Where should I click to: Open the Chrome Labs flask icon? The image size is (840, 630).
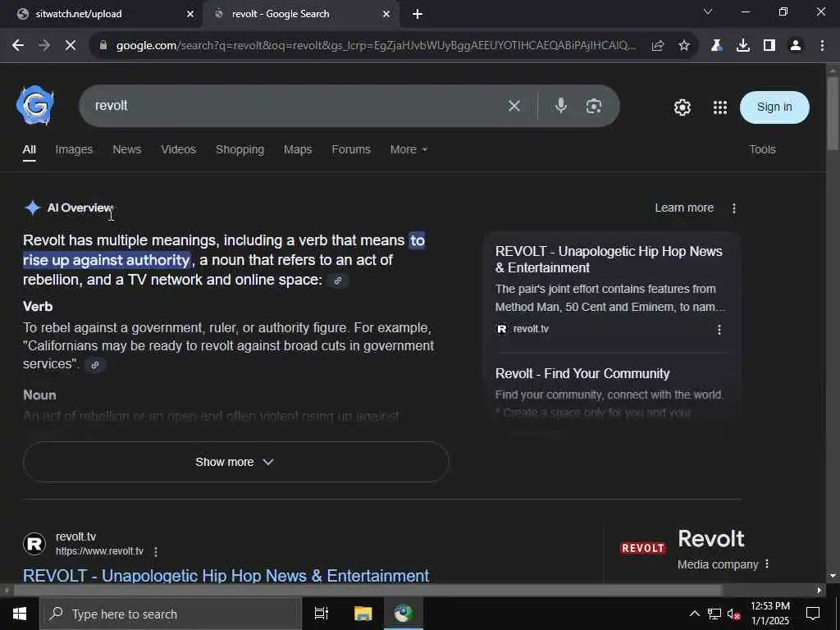[x=716, y=46]
